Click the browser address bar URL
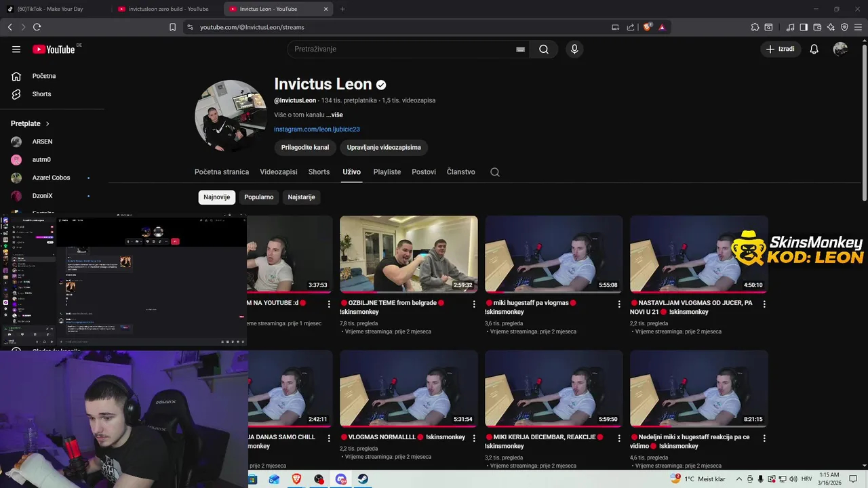Screen dimensions: 868x488 pos(252,27)
